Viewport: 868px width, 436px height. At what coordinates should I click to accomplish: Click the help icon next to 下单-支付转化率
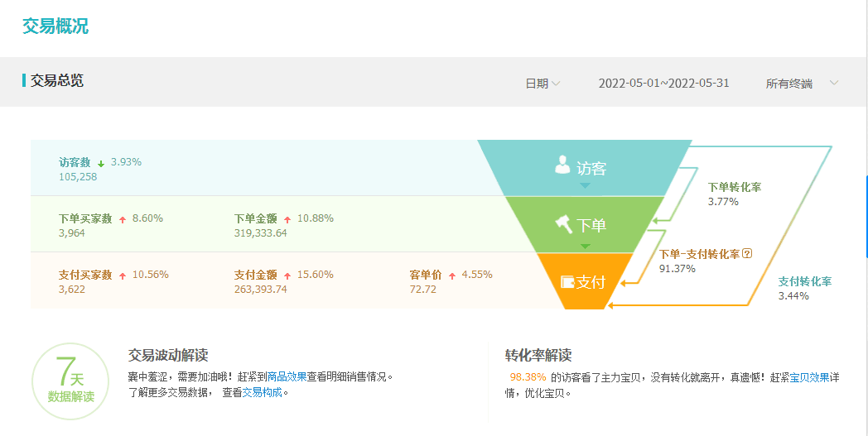click(x=747, y=254)
